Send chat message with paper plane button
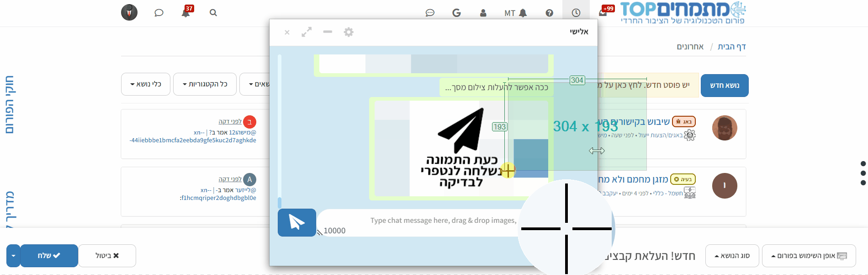 pos(297,222)
